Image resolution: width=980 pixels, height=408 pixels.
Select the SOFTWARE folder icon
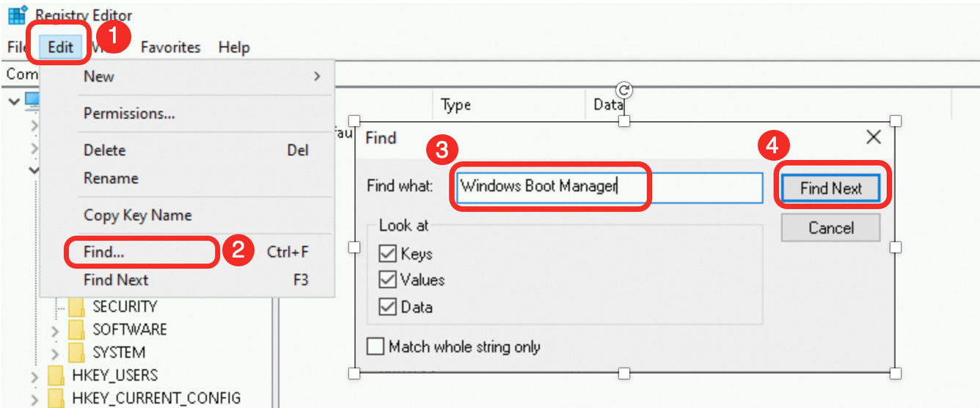tap(77, 329)
